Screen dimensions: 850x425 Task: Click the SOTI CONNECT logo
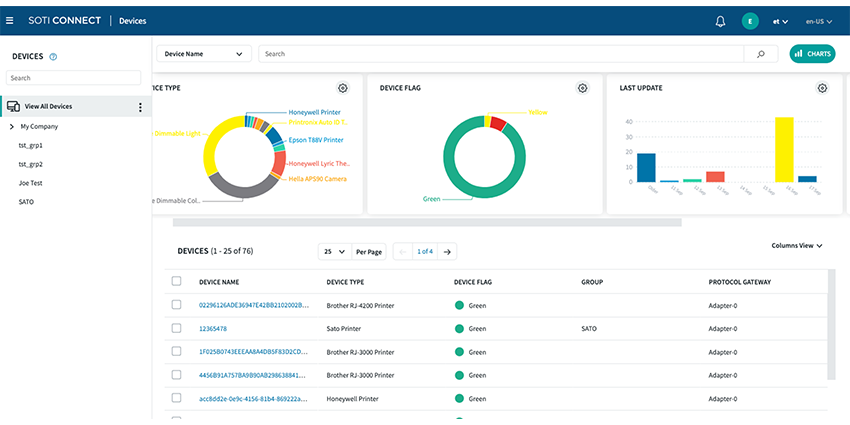coord(65,21)
